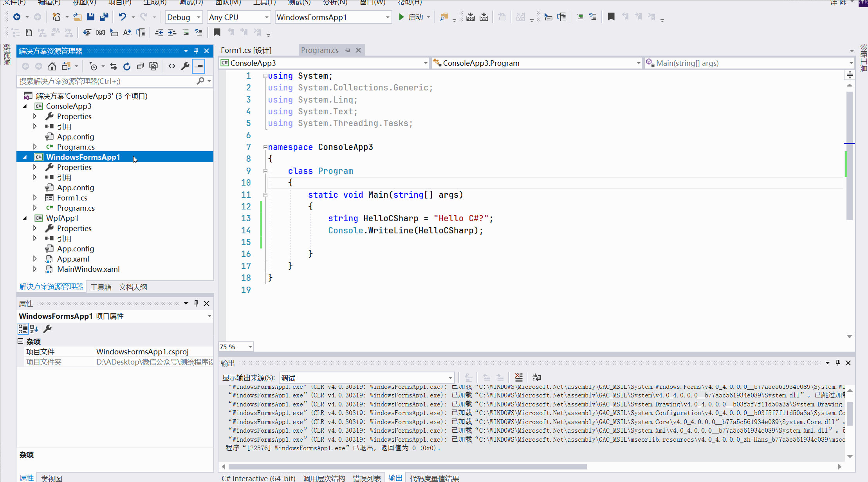Click the Refresh icon in Solution Explorer toolbar
Screen dimensions: 868x482
pos(127,66)
